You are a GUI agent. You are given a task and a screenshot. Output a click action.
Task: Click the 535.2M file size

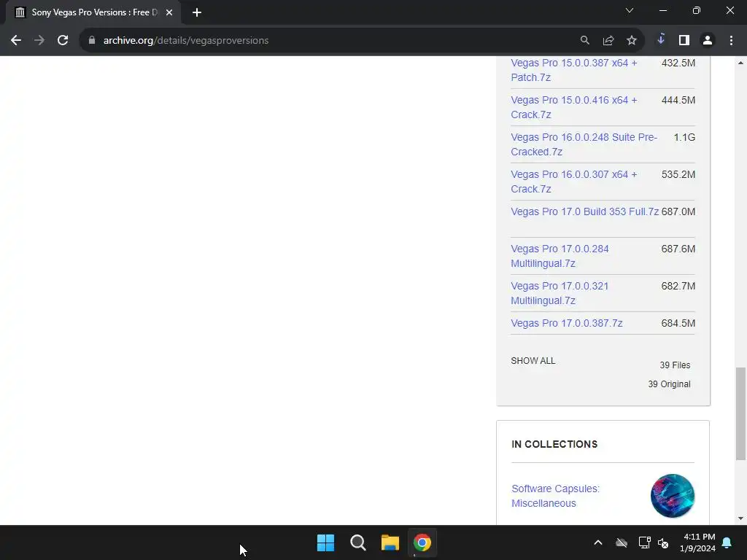(x=678, y=174)
